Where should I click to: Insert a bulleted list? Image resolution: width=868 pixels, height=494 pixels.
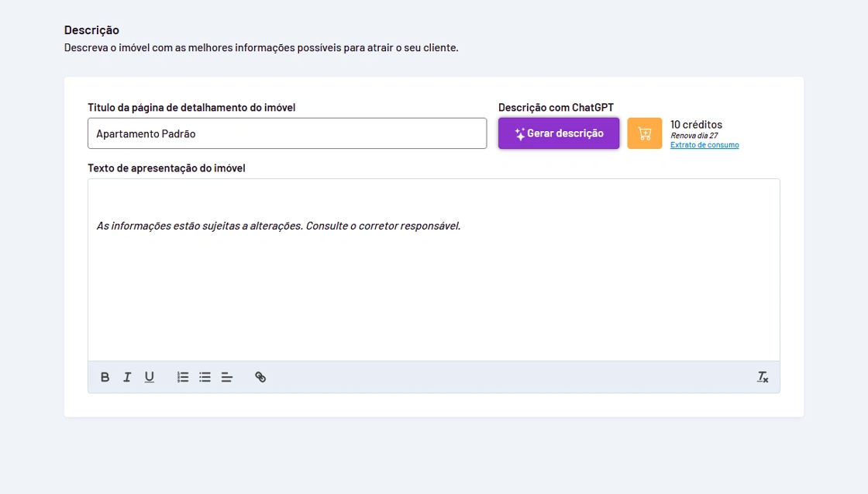(205, 377)
